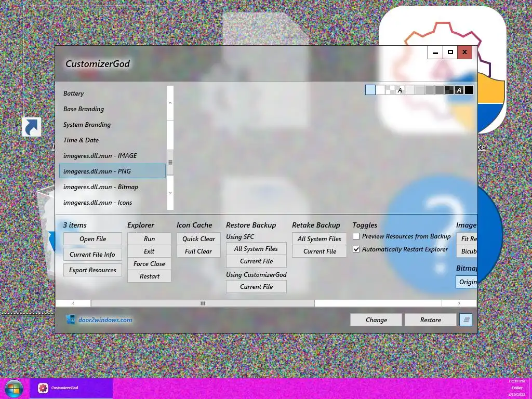Click the horizontal scrollbar left arrow

73,303
